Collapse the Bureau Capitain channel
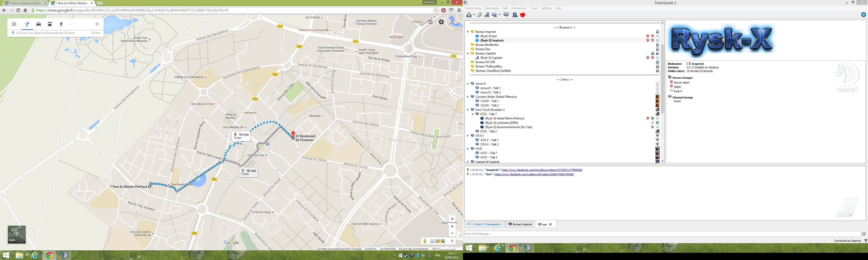 [468, 53]
